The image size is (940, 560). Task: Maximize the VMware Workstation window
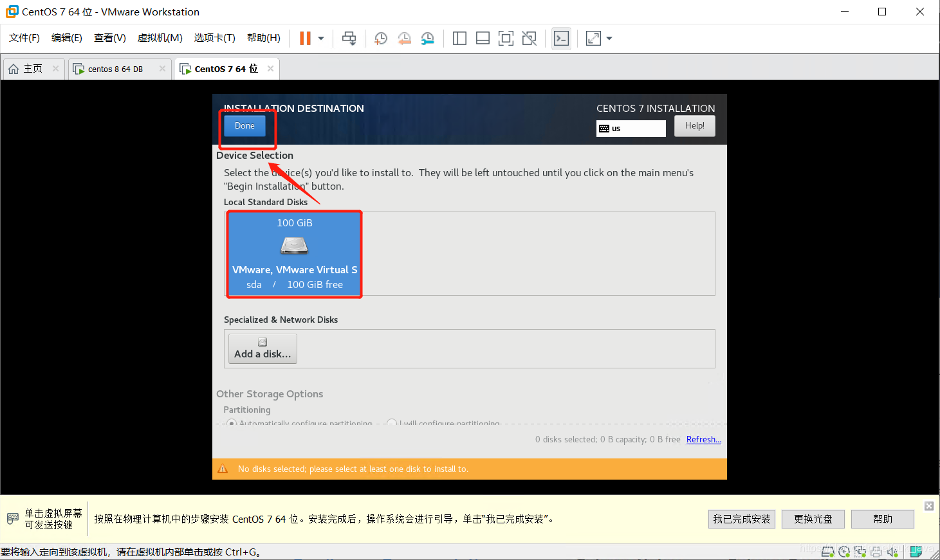pyautogui.click(x=882, y=12)
